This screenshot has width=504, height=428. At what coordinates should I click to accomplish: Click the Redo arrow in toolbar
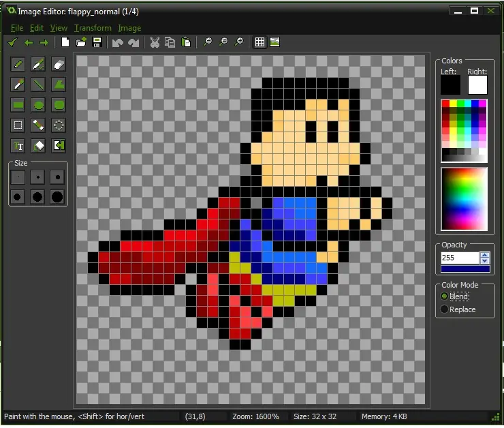(133, 42)
